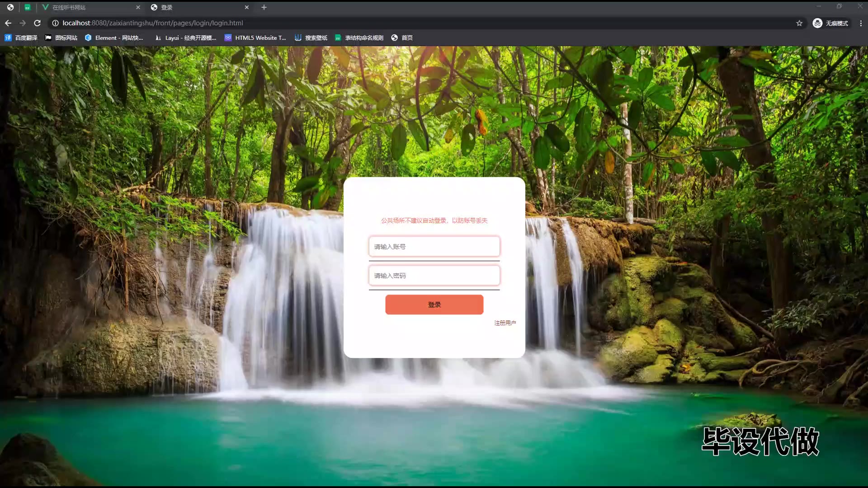Switch to the 在线听书网站 tab

pyautogui.click(x=90, y=7)
